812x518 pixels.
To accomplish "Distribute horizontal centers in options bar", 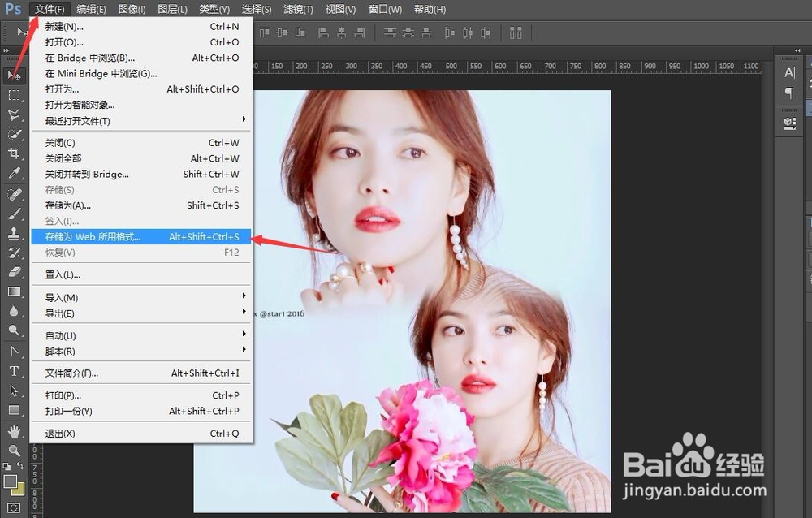I will (468, 33).
